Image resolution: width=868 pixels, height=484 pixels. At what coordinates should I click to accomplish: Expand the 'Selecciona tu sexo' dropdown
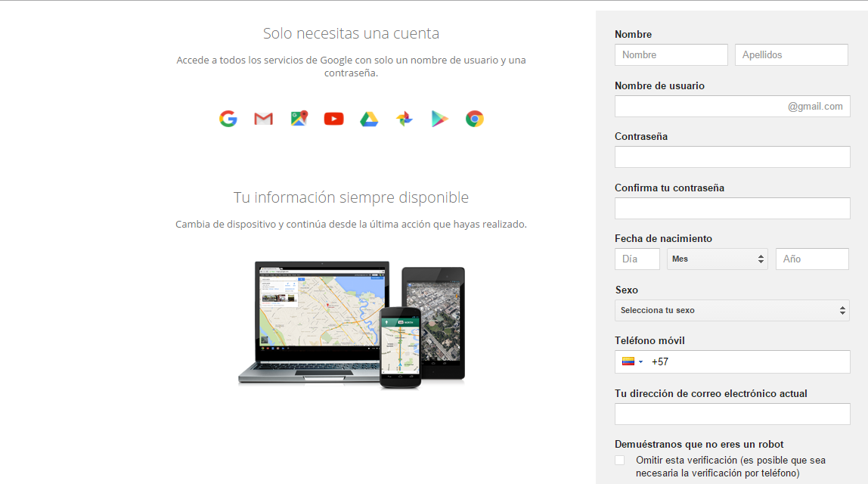pyautogui.click(x=732, y=311)
